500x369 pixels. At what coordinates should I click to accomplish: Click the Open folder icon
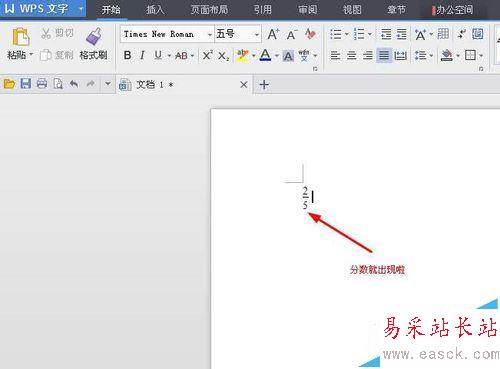click(x=9, y=83)
